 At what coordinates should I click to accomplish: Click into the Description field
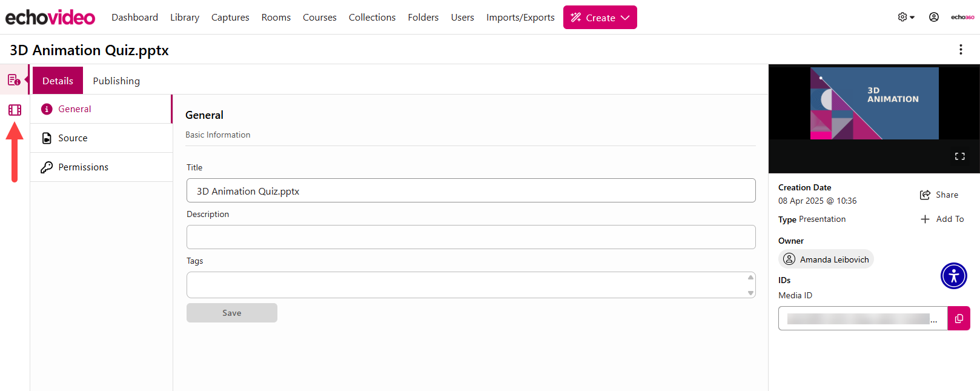tap(471, 237)
